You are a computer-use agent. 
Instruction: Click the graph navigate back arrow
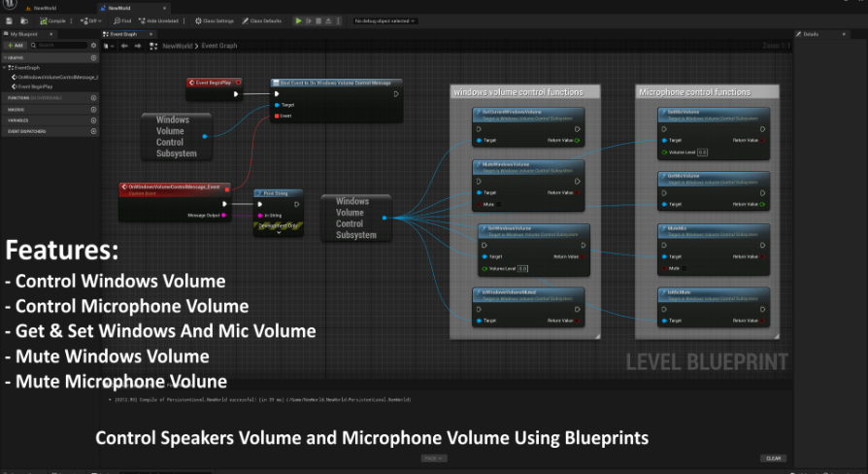(x=123, y=46)
